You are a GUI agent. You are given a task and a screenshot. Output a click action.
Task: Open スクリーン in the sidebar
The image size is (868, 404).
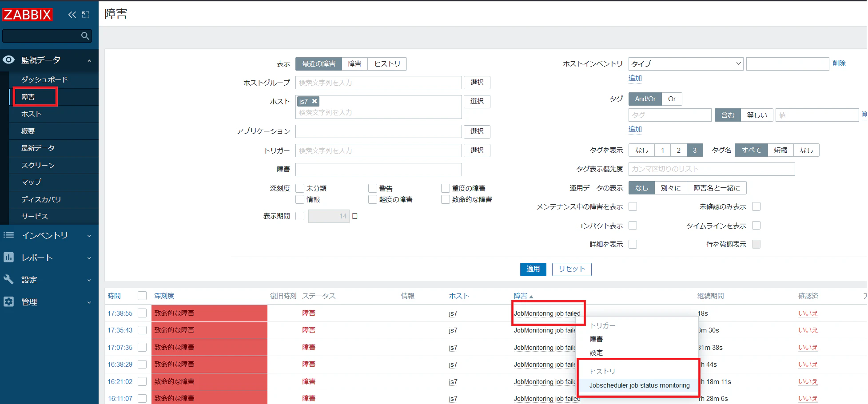(x=38, y=165)
